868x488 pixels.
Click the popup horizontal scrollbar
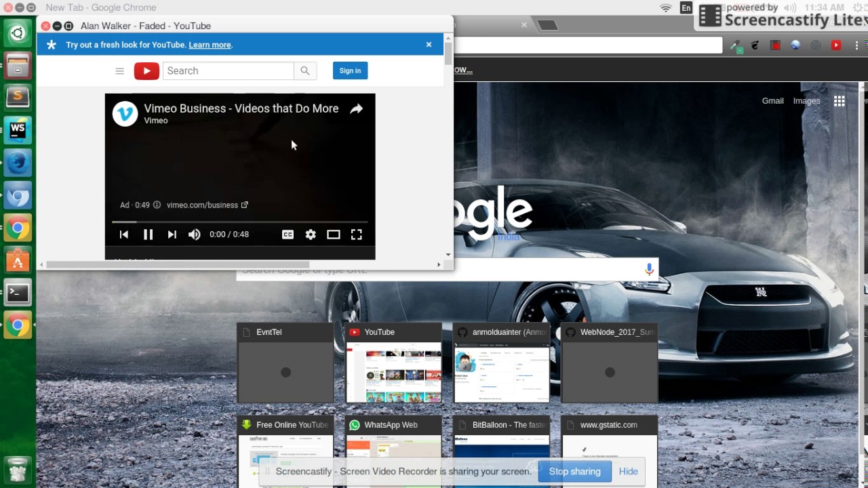pyautogui.click(x=178, y=265)
